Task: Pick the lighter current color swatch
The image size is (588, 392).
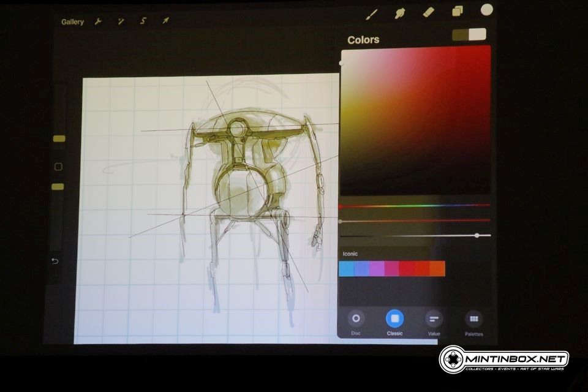Action: point(477,34)
